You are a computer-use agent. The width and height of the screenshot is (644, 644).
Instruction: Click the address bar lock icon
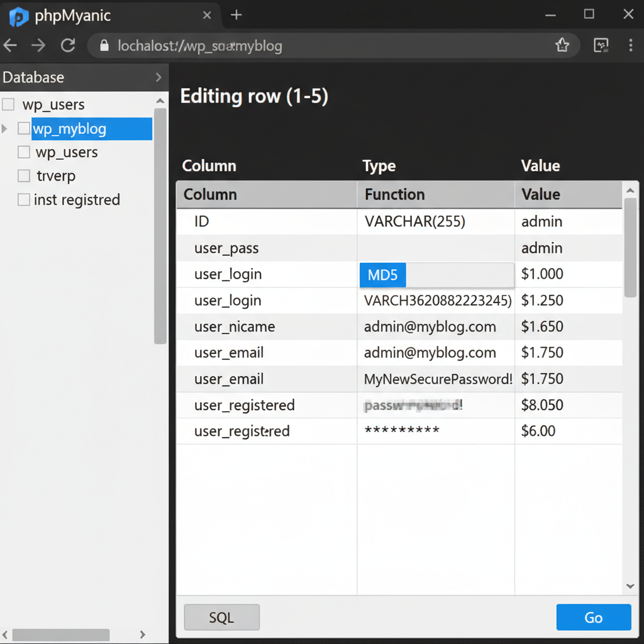coord(104,46)
